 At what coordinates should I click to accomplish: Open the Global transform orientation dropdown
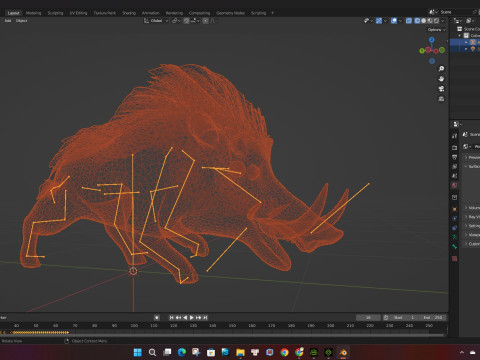(156, 21)
